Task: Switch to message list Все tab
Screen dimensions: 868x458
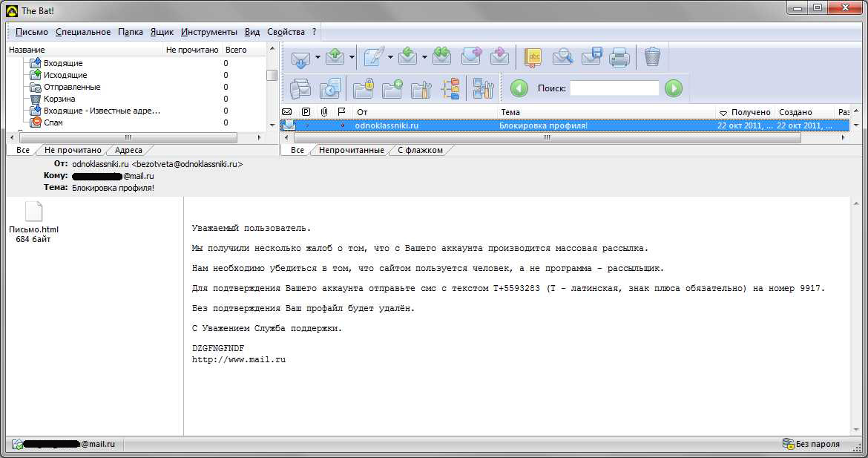Action: click(x=297, y=150)
